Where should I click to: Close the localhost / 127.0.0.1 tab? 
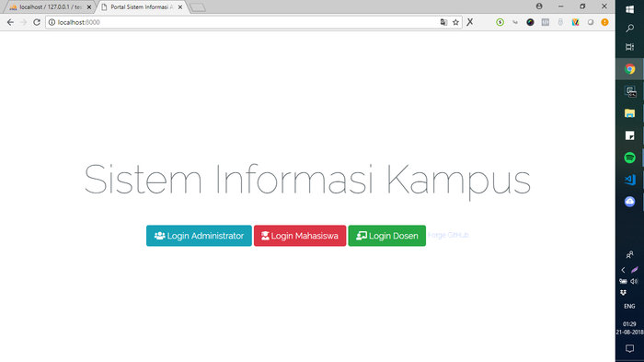pos(89,7)
